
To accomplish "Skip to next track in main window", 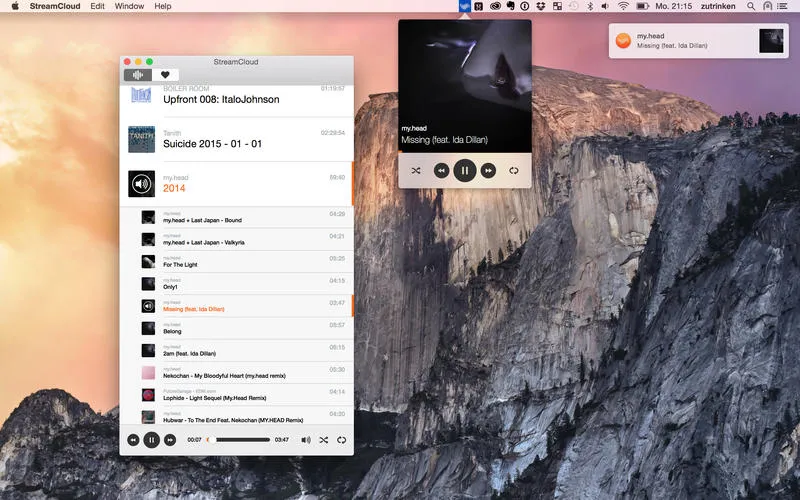I will tap(170, 440).
